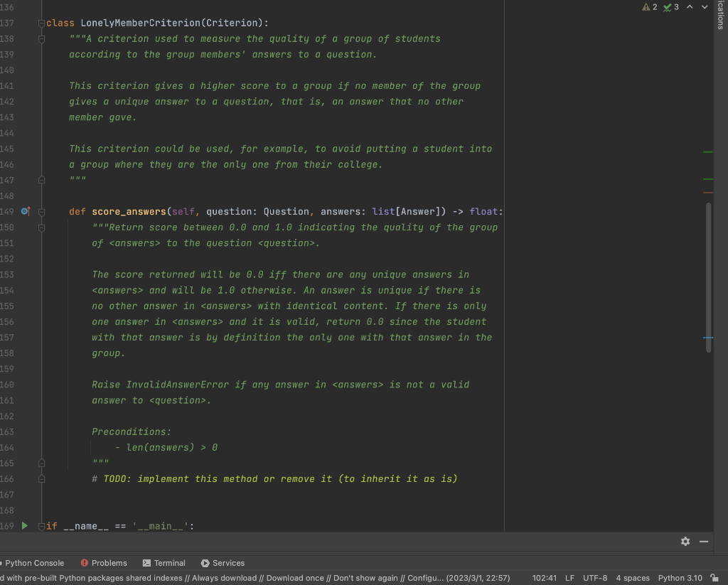Click the 102:41 line column indicator
This screenshot has width=728, height=585.
point(544,578)
